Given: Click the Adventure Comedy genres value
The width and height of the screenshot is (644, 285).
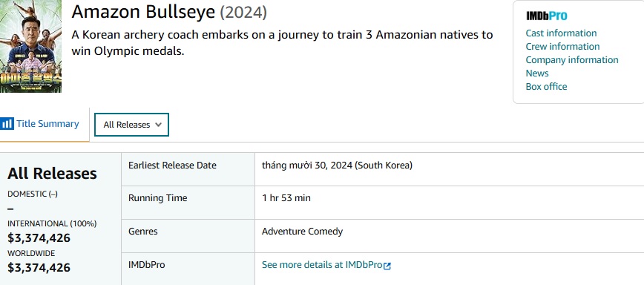Looking at the screenshot, I should [302, 232].
